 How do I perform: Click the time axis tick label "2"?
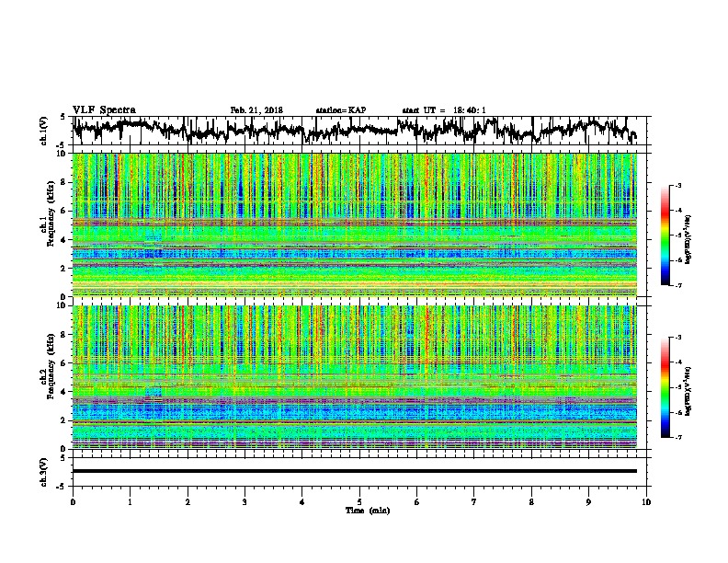tap(188, 502)
